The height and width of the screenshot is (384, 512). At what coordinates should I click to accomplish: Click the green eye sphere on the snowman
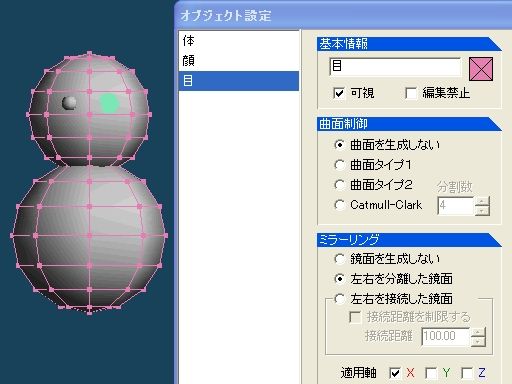(109, 103)
